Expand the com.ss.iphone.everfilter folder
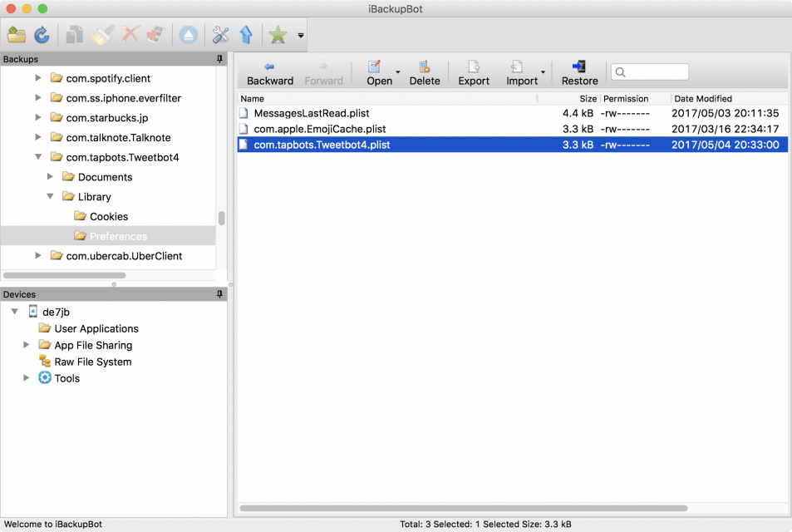The height and width of the screenshot is (532, 792). [38, 97]
